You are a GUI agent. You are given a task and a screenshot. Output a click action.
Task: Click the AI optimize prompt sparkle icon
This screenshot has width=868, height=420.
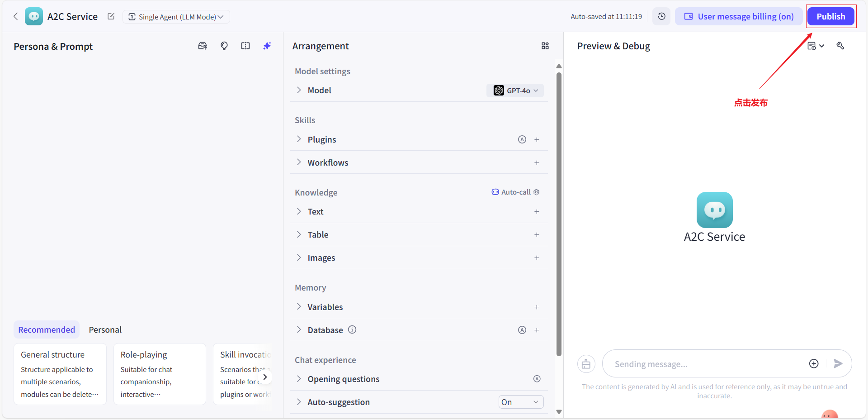[267, 46]
